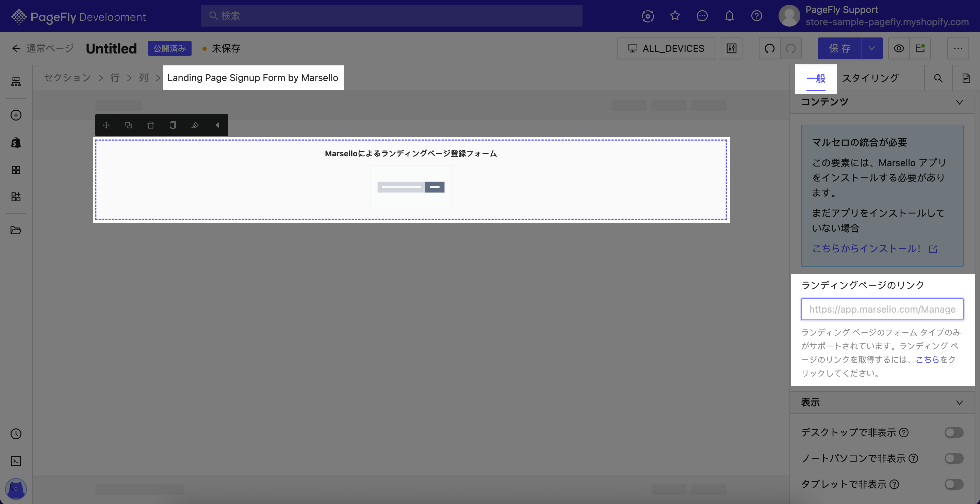Image resolution: width=980 pixels, height=504 pixels.
Task: Click the PageFly Development logo
Action: 78,16
